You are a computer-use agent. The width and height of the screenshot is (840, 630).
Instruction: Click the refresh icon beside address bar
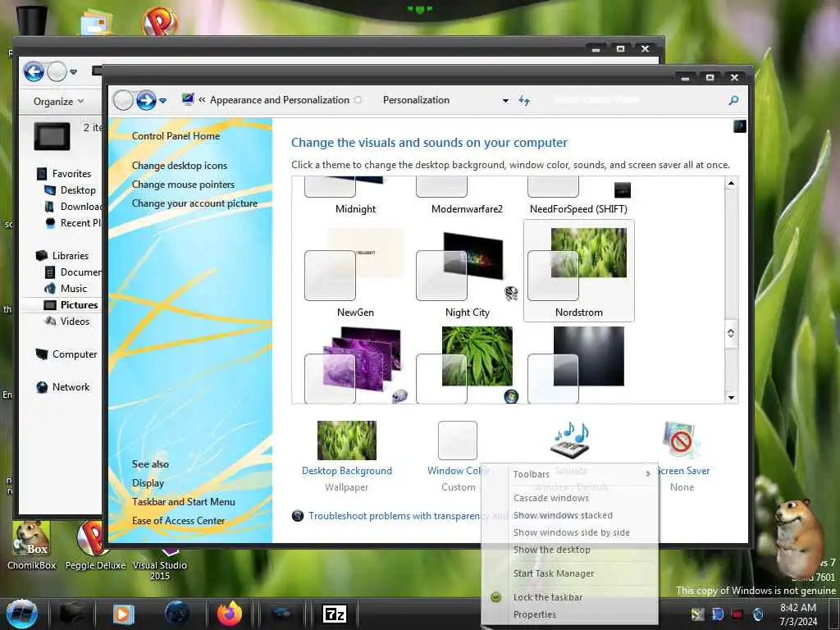tap(524, 100)
